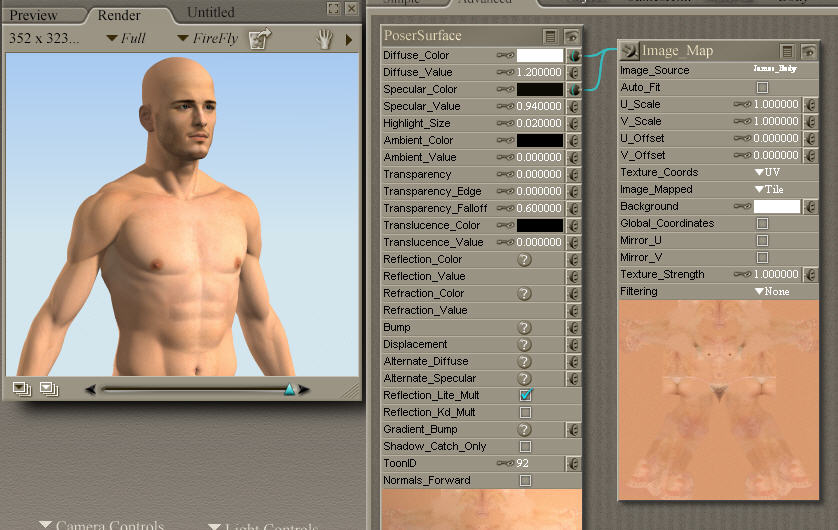Click the question mark beside Bump

[x=524, y=327]
